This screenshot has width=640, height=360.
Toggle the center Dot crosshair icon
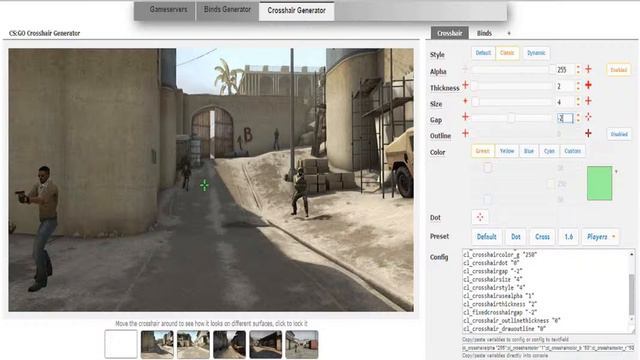480,217
